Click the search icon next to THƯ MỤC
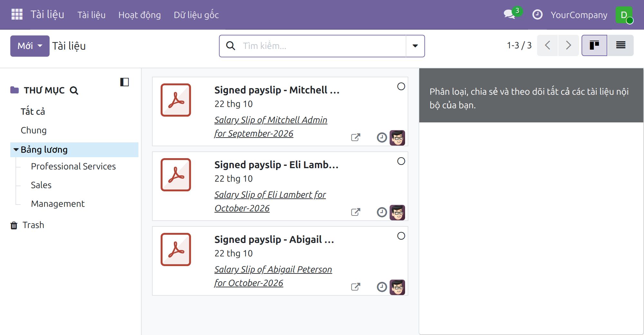This screenshot has height=335, width=644. tap(74, 91)
